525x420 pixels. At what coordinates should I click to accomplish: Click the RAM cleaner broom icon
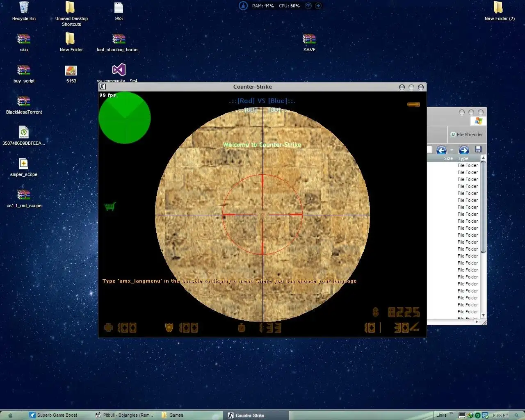pos(243,6)
